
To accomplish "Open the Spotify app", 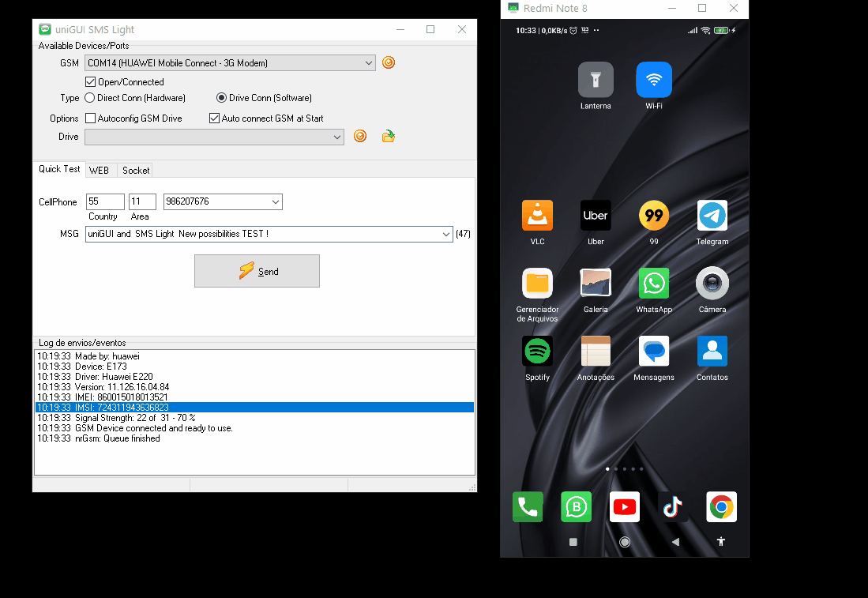I will click(x=537, y=352).
